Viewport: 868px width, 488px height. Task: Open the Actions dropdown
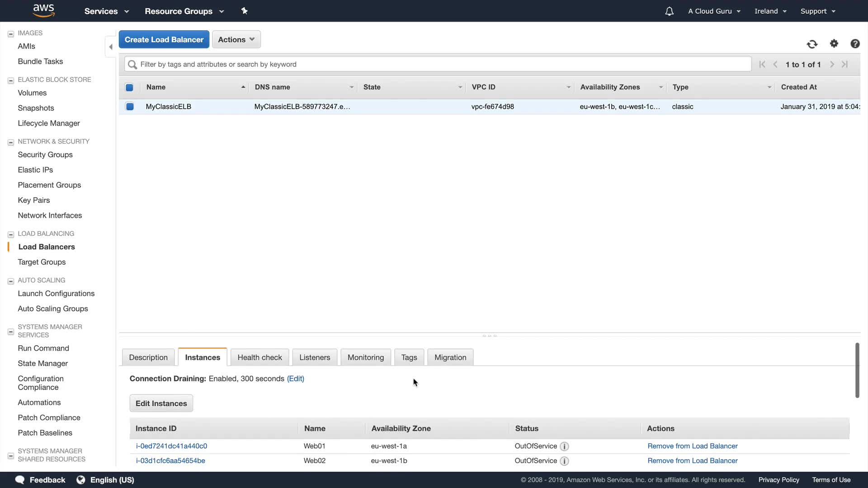click(236, 40)
